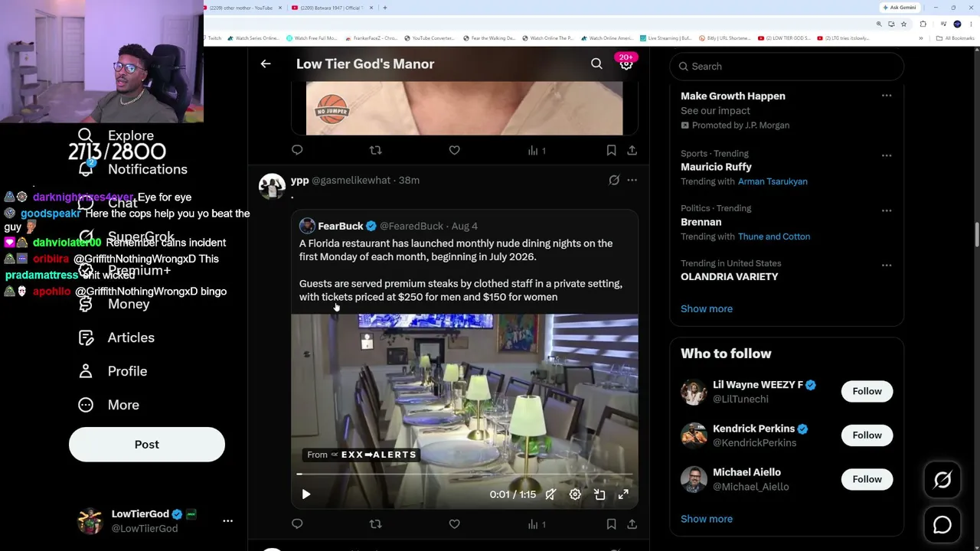Open the YouTube Converter bookmark

coord(429,38)
